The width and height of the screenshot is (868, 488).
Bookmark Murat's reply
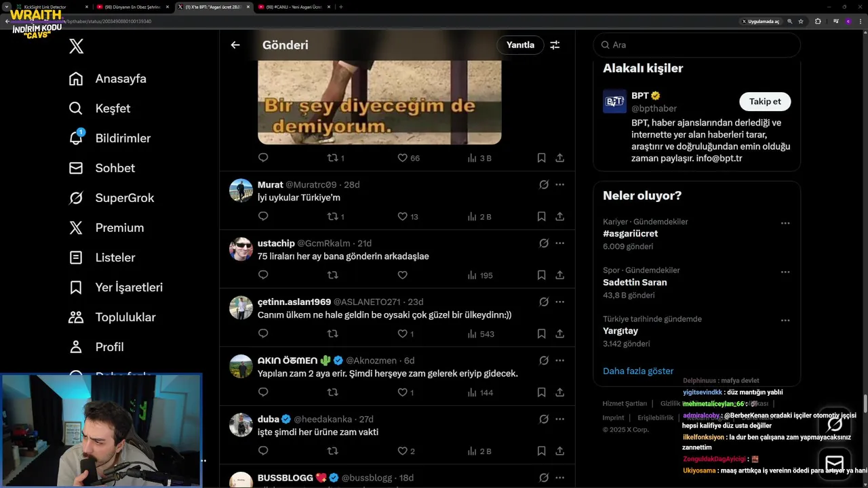click(541, 217)
